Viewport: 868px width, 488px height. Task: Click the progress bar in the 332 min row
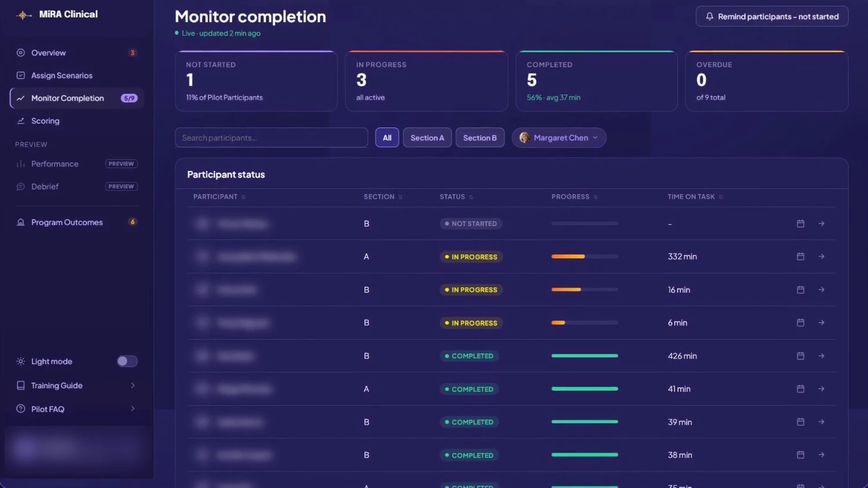point(585,256)
